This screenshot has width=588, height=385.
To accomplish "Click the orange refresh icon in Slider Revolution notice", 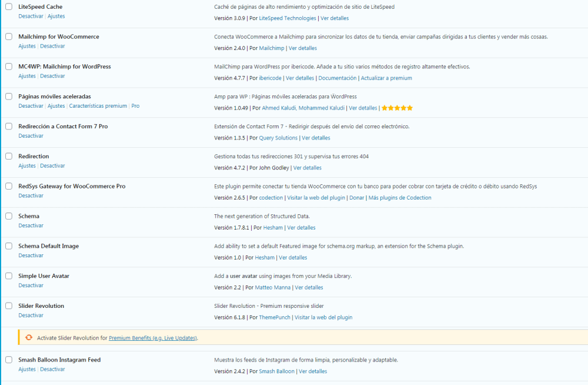I will 29,338.
